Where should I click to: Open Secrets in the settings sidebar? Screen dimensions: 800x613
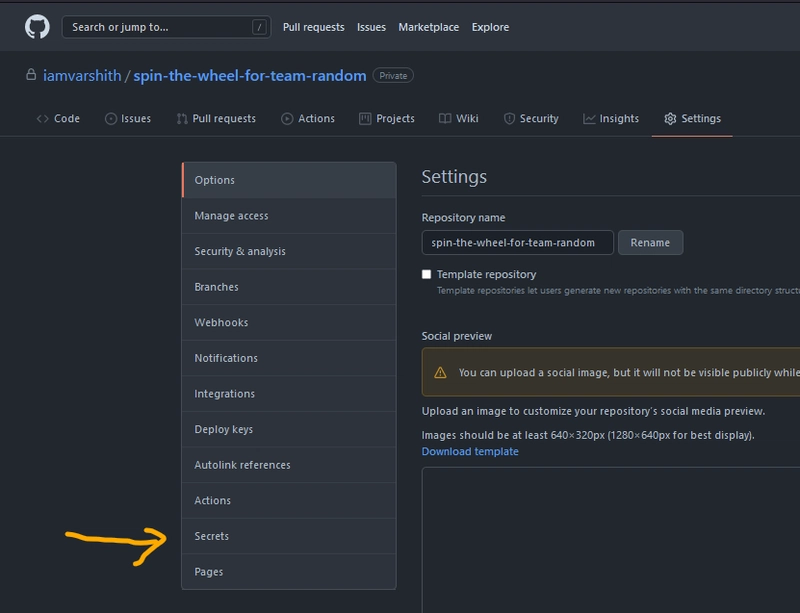(289, 536)
